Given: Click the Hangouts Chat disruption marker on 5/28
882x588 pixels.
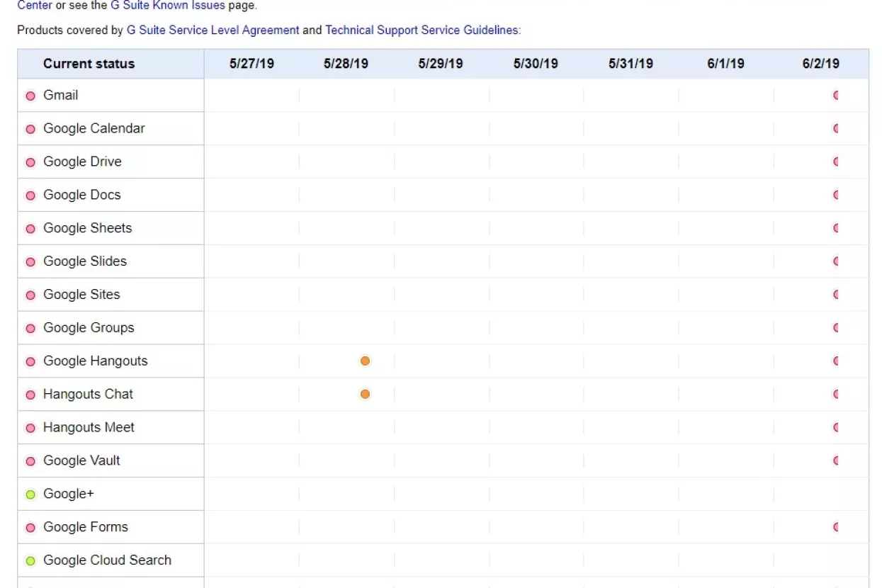Looking at the screenshot, I should pyautogui.click(x=365, y=394).
